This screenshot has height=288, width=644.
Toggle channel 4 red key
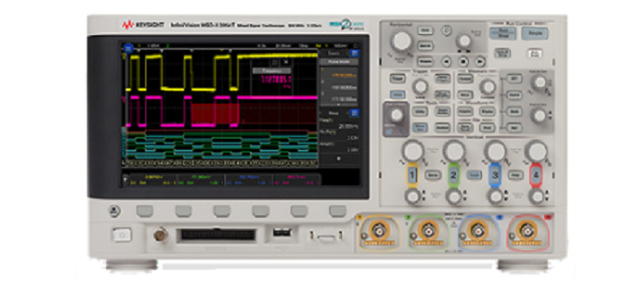pyautogui.click(x=536, y=176)
